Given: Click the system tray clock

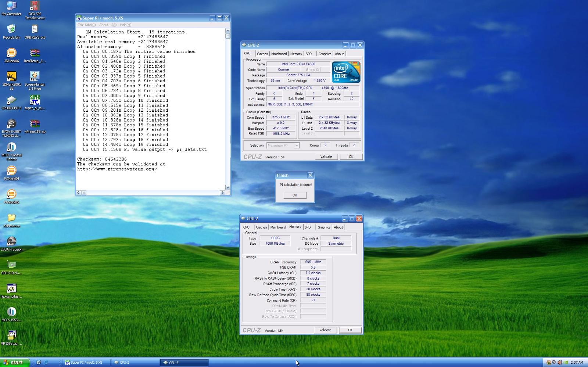Looking at the screenshot, I should click(577, 362).
